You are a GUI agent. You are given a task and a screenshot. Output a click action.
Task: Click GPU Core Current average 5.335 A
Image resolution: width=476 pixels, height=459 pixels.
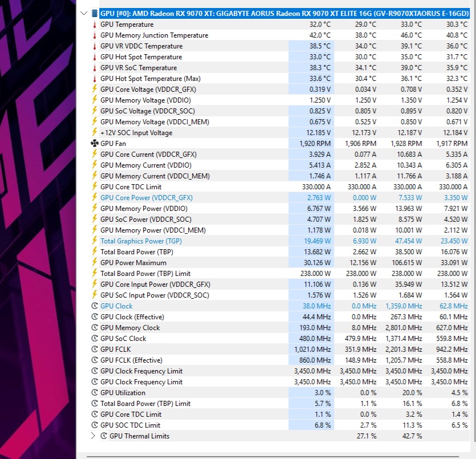pyautogui.click(x=457, y=155)
